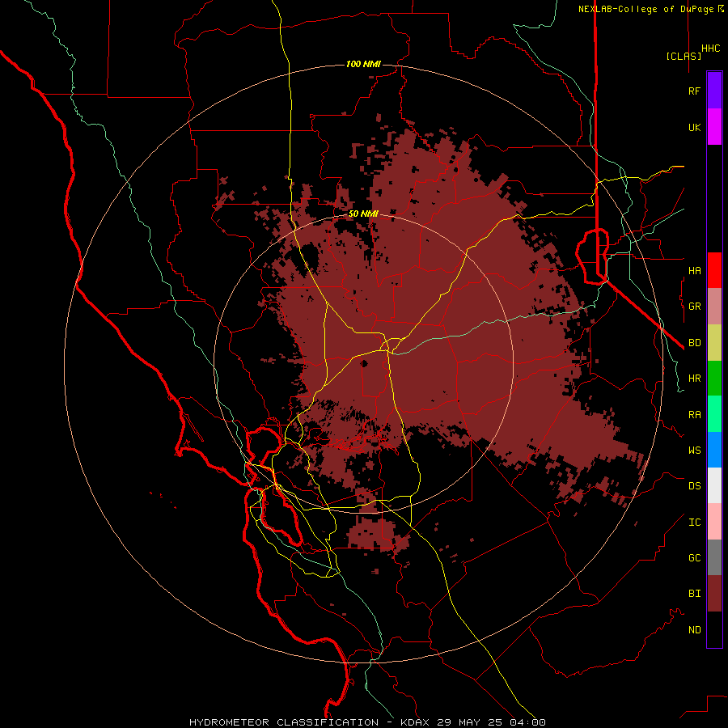Click the ND black legend swatch
This screenshot has width=728, height=728.
coord(714,629)
